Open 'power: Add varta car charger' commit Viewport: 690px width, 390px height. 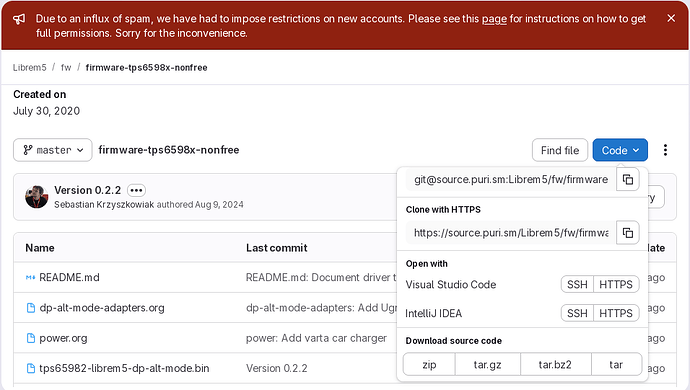pos(316,338)
